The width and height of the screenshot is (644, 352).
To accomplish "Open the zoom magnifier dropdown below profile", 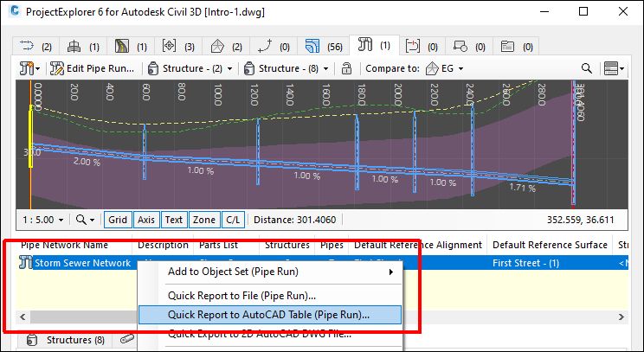I will [85, 220].
